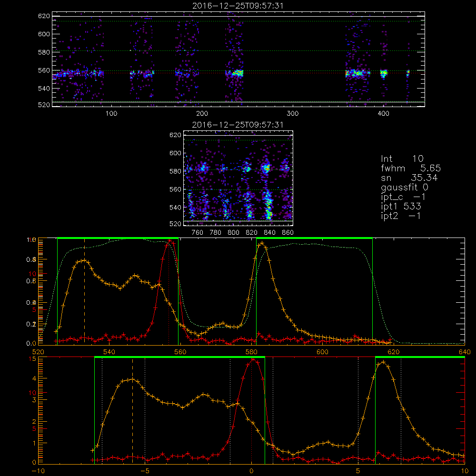The image size is (476, 476).
Task: Click x-axis label 760 on middle plot
Action: pyautogui.click(x=198, y=233)
